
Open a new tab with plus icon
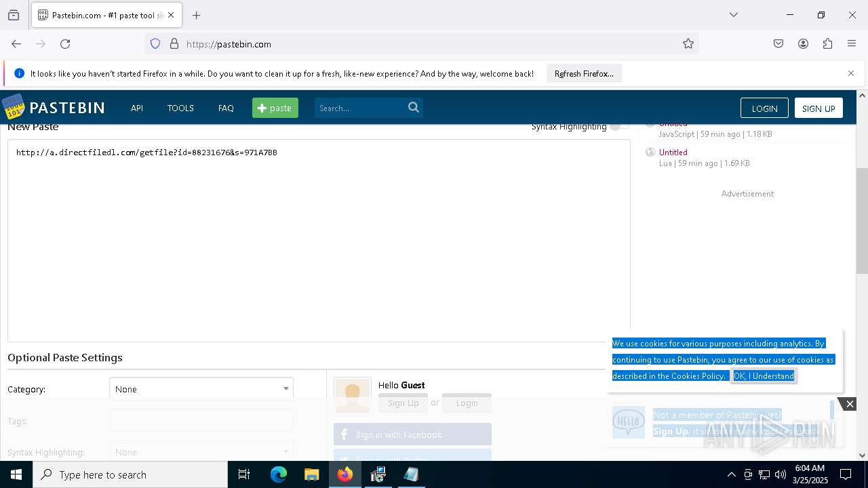tap(197, 15)
